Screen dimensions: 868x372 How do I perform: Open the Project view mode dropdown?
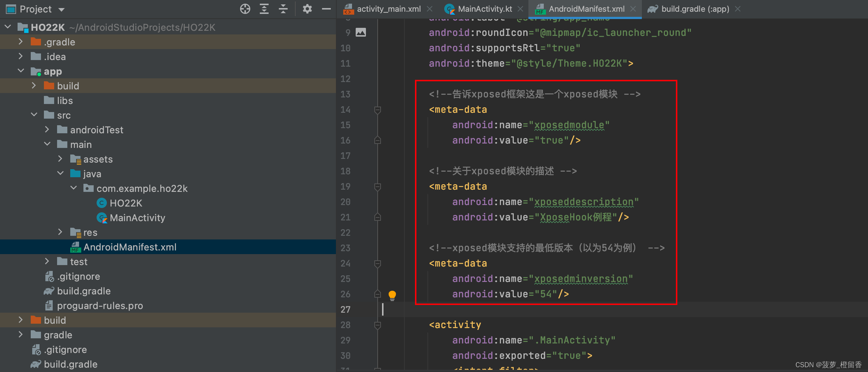click(x=61, y=10)
